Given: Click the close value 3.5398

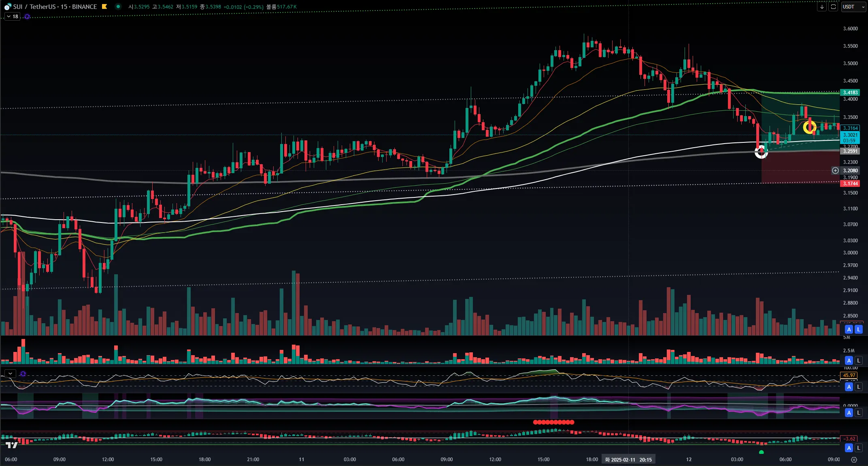Looking at the screenshot, I should [x=213, y=7].
